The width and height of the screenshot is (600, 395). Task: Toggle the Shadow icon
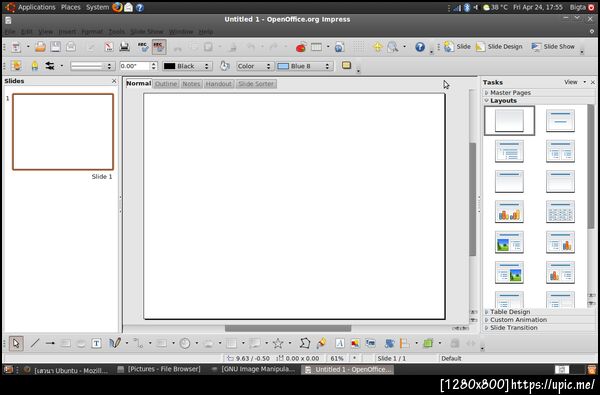coord(346,65)
